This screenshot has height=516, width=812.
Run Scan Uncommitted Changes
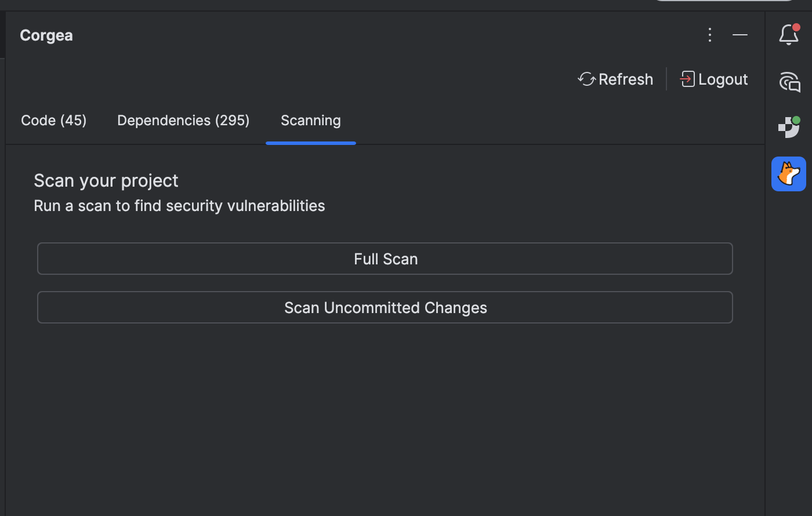tap(385, 307)
